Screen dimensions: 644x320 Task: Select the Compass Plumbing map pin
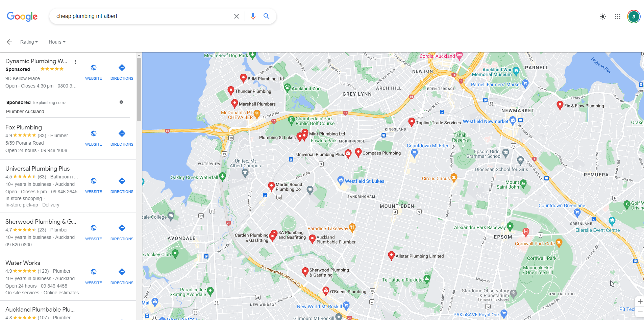click(x=358, y=152)
